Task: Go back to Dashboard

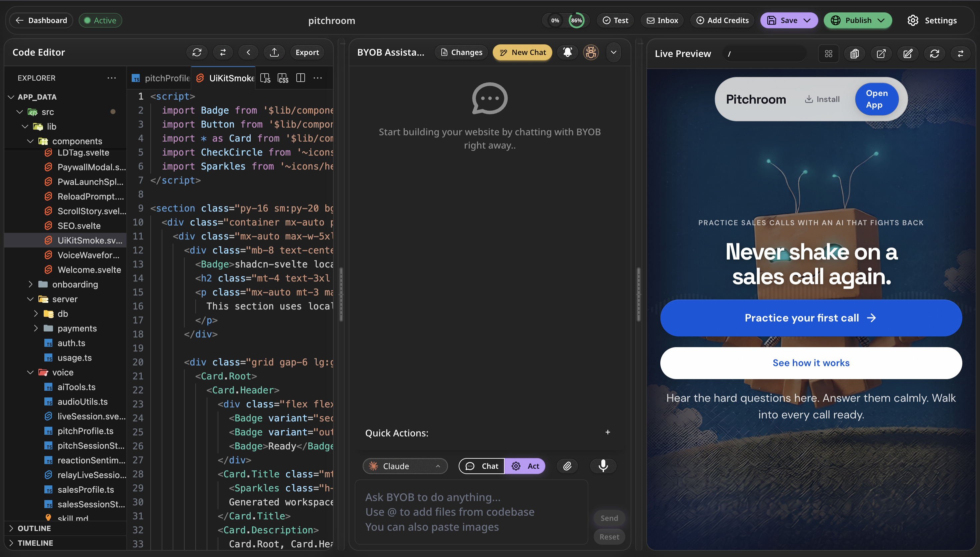Action: (x=41, y=20)
